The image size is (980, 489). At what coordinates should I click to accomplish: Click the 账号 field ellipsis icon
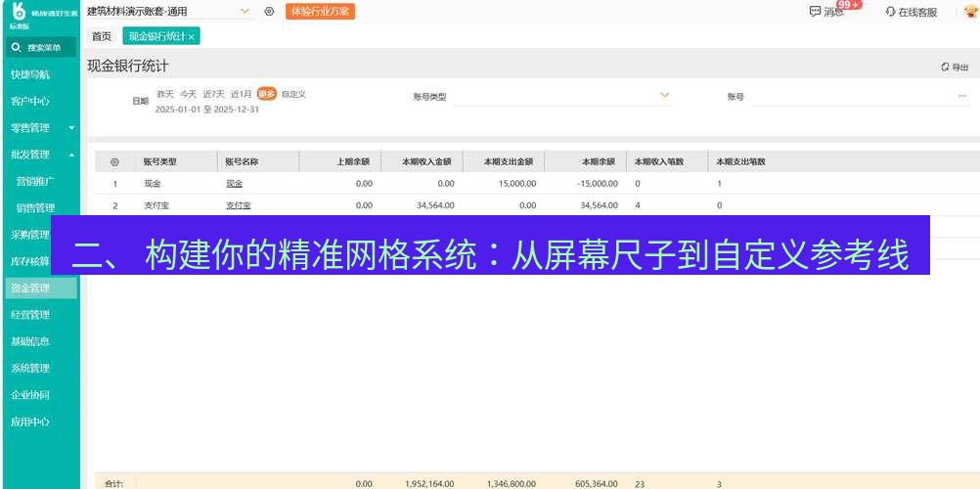point(961,96)
